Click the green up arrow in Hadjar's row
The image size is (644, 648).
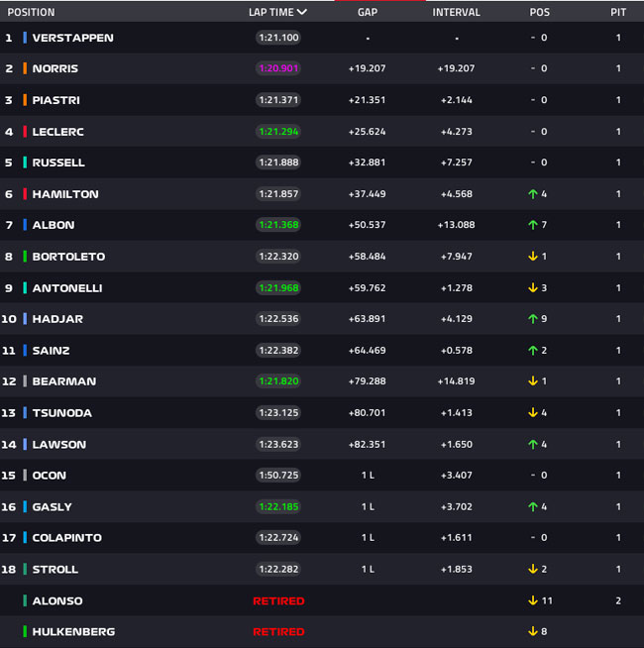click(x=533, y=319)
